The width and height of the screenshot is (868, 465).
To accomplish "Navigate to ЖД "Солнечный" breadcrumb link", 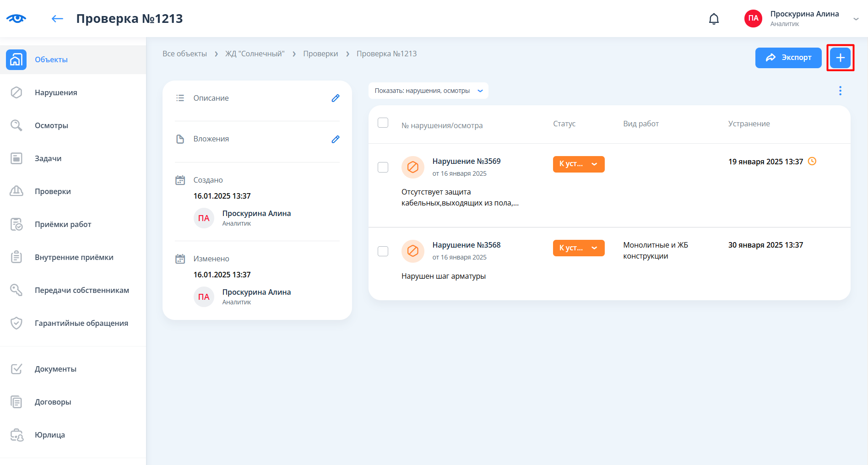I will (255, 54).
